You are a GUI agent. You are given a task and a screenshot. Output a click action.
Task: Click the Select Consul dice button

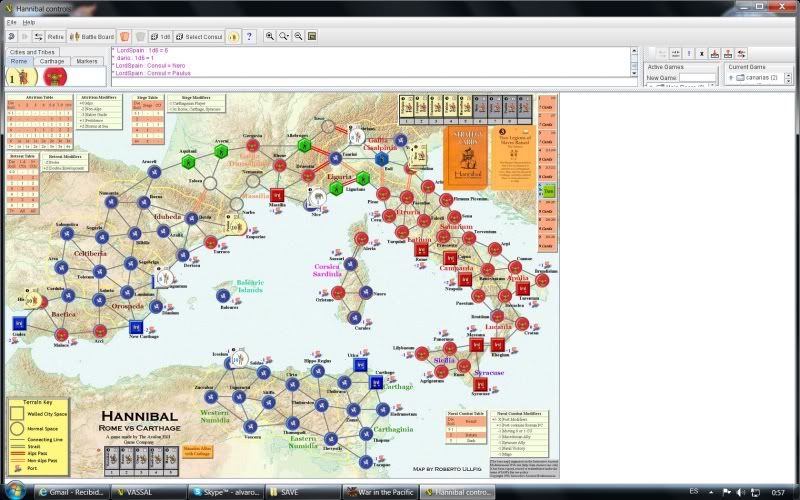198,37
